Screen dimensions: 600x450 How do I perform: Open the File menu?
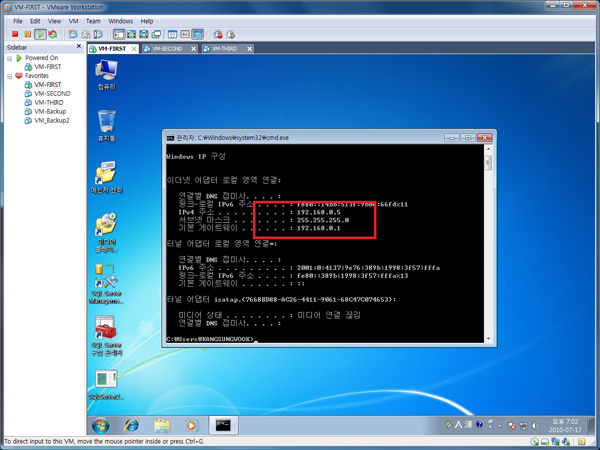click(18, 21)
